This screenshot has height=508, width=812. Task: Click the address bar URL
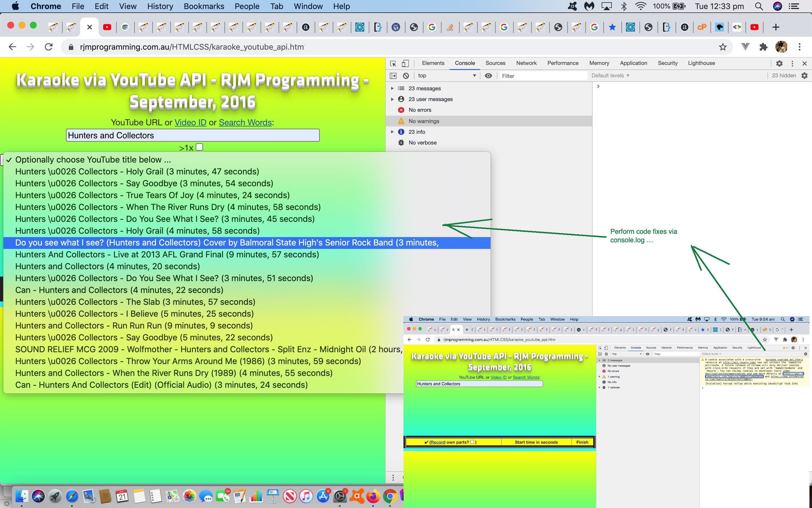[192, 47]
